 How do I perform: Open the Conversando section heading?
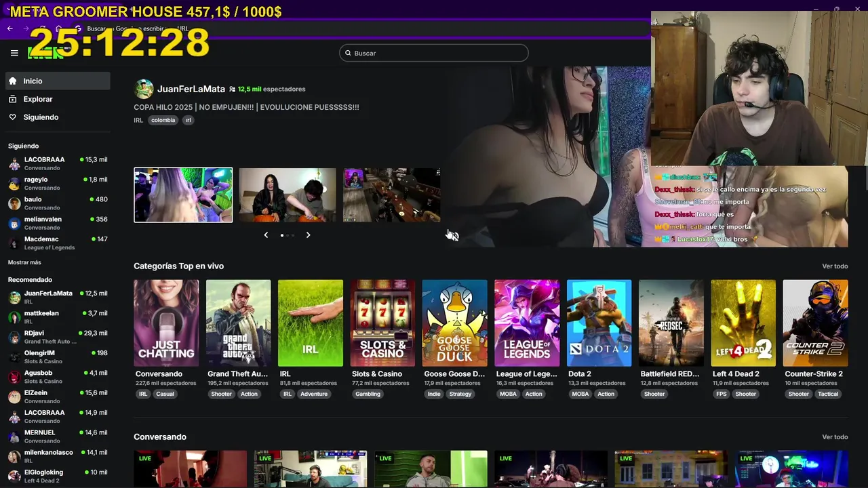160,437
